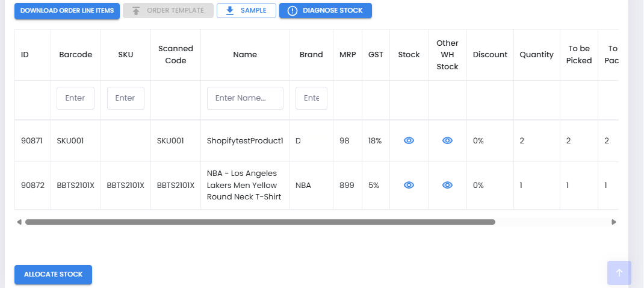Download the Sample file
Screen dimensions: 644x288
coord(246,11)
